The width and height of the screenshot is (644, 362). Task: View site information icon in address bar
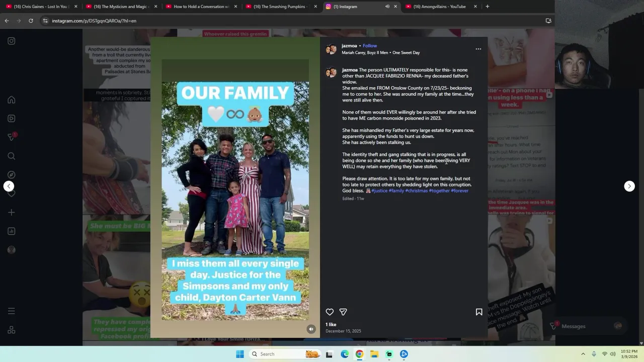point(45,21)
